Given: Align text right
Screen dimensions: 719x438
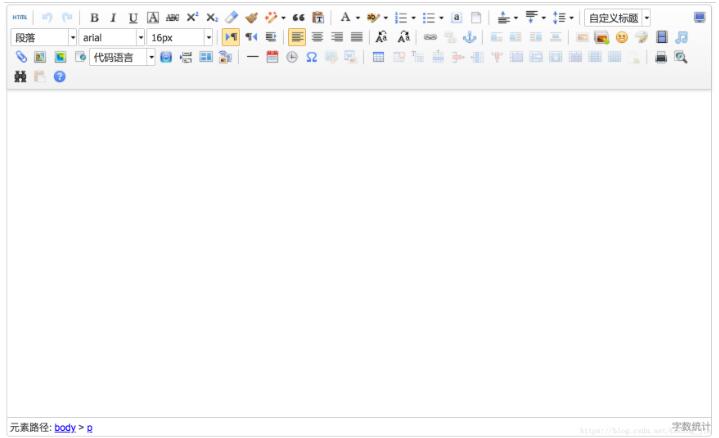Looking at the screenshot, I should coord(337,37).
